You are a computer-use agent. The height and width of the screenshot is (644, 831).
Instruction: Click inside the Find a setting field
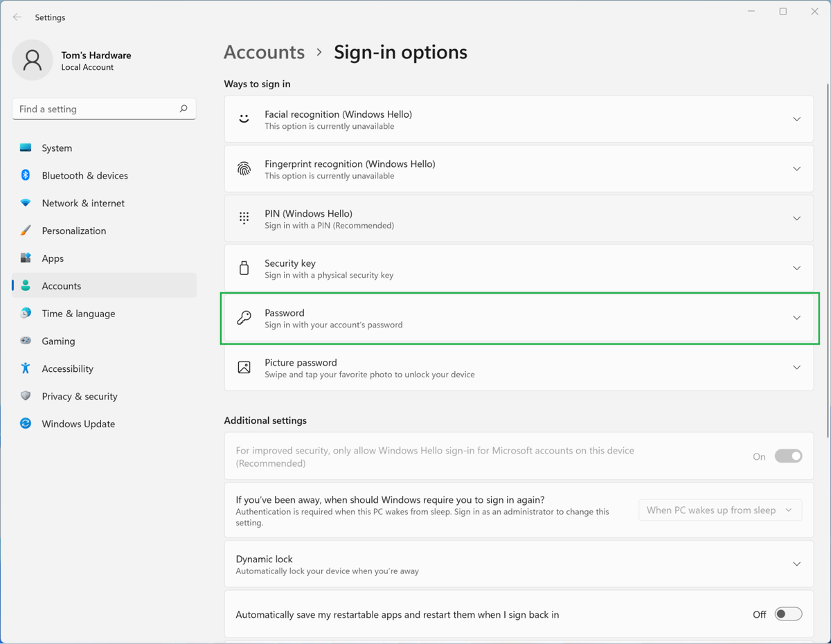tap(90, 109)
